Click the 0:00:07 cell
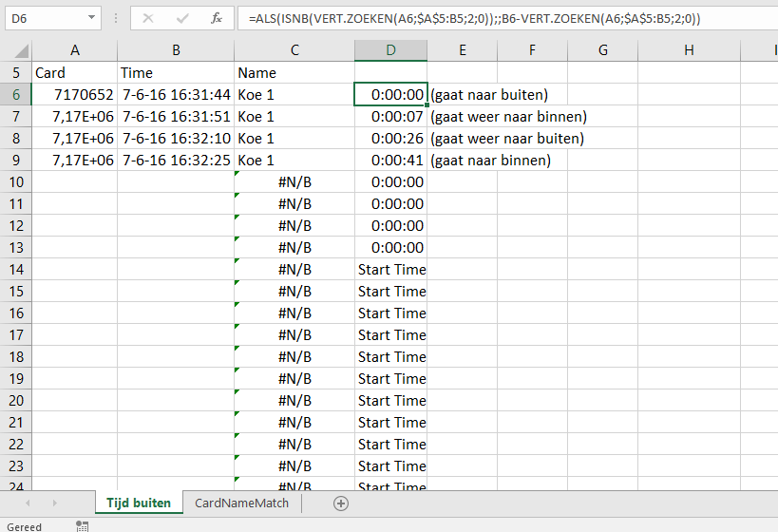Viewport: 778px width, 532px height. point(391,117)
